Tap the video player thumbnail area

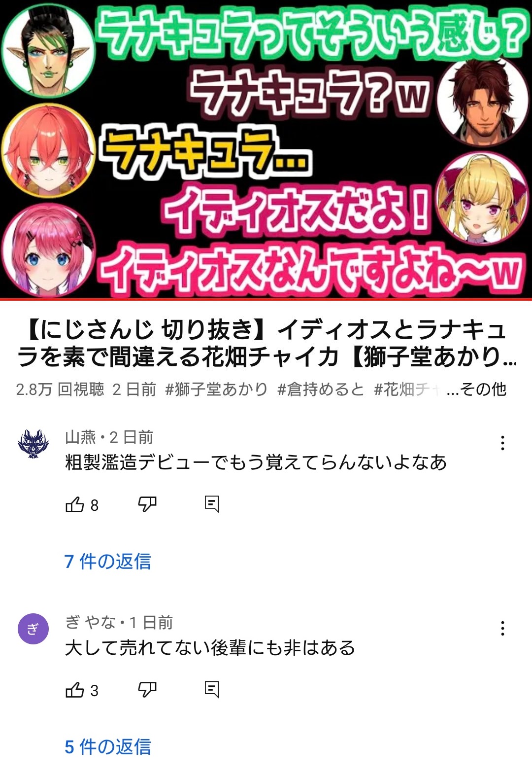(266, 149)
